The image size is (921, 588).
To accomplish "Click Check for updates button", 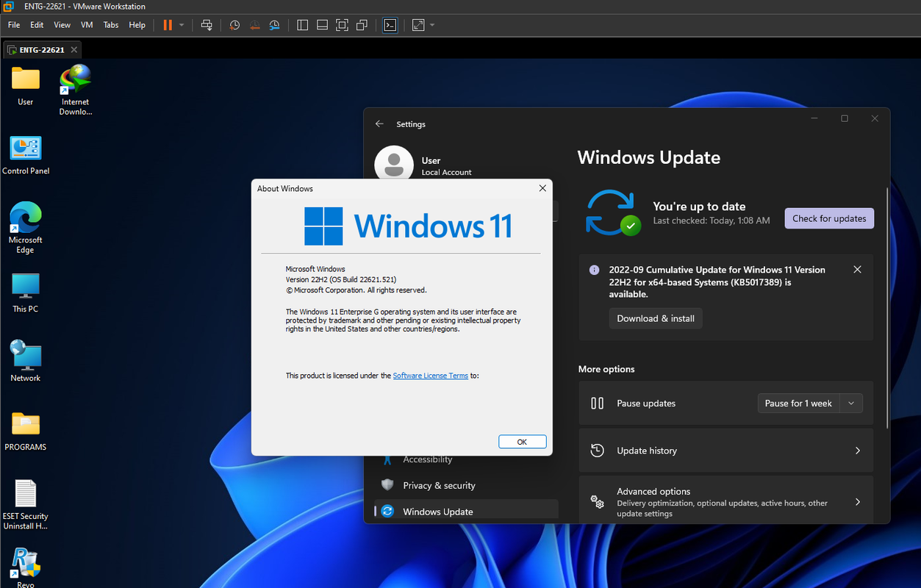I will (829, 218).
